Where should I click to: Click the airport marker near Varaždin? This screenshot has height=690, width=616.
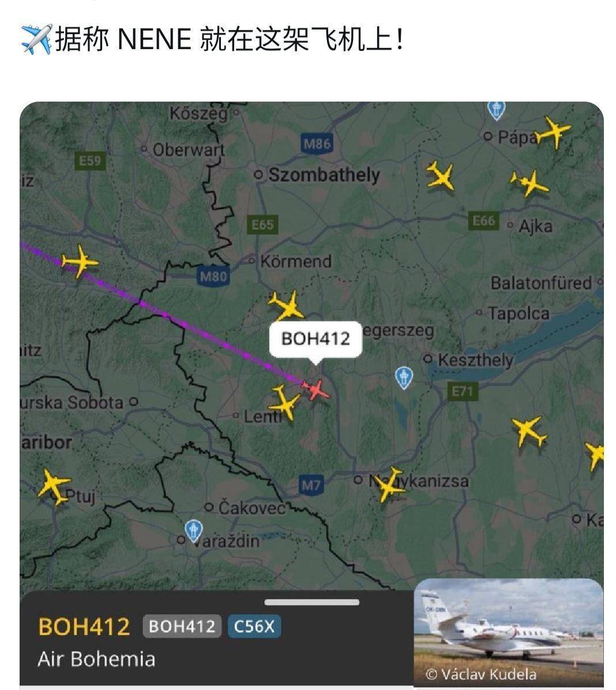click(194, 530)
